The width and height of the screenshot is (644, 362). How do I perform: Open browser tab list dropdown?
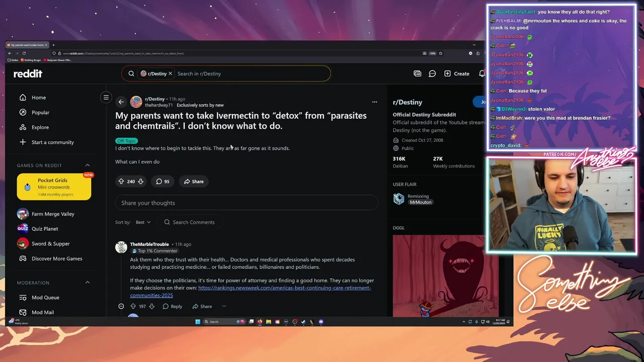coord(473,45)
